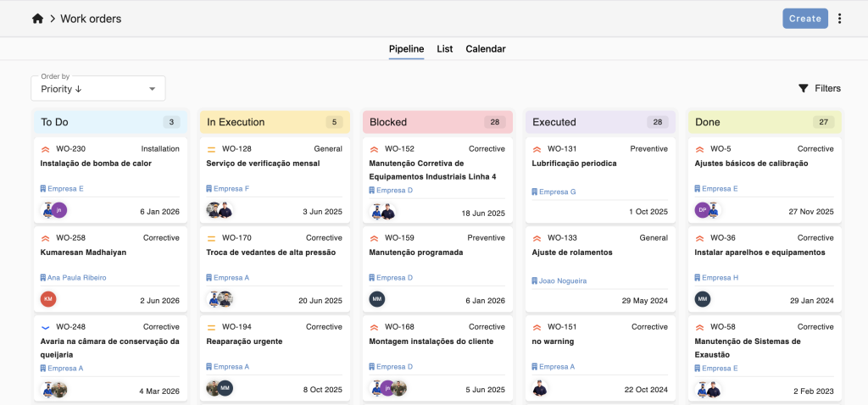Image resolution: width=868 pixels, height=405 pixels.
Task: Click the low-priority chevron icon on WO-248
Action: click(46, 327)
